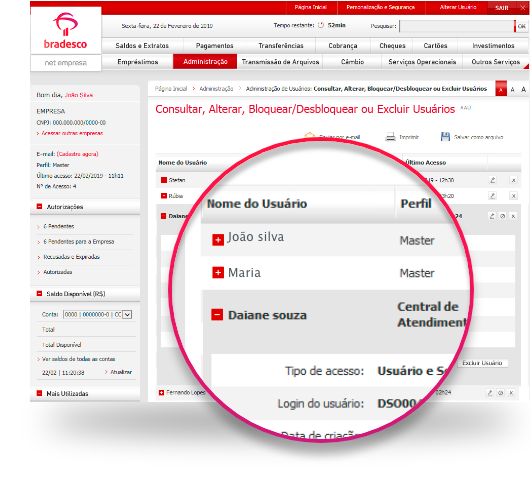
Task: Toggle the Mais Utilizadas sidebar section
Action: tap(39, 393)
